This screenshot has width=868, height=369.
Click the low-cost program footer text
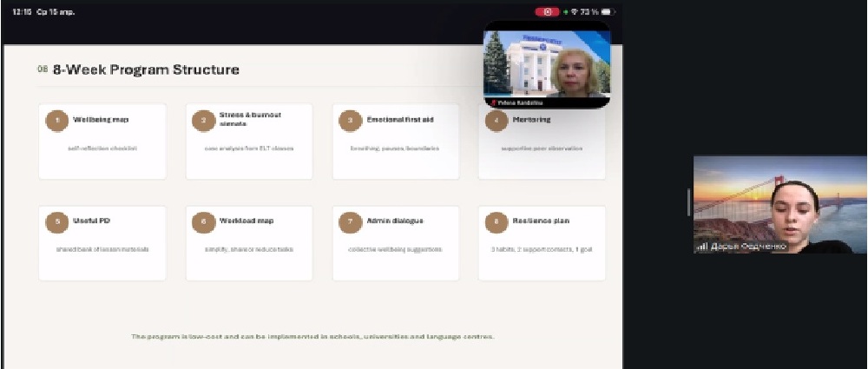pos(312,336)
